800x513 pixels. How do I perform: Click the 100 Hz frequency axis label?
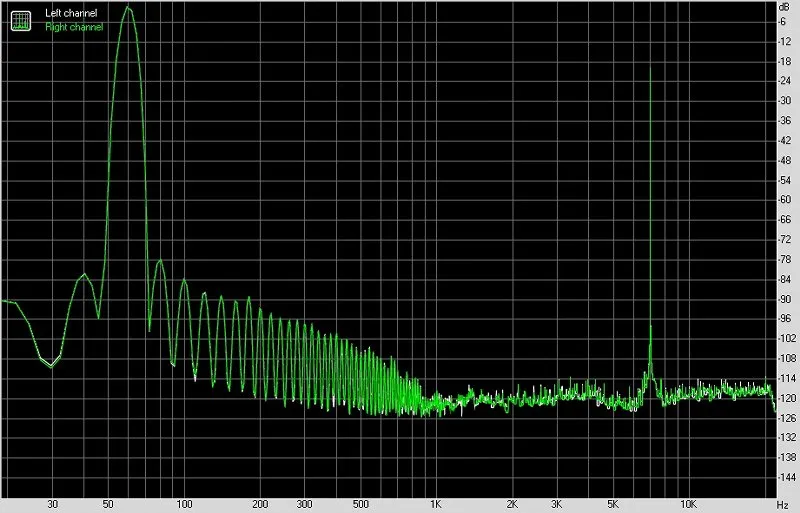pos(184,504)
